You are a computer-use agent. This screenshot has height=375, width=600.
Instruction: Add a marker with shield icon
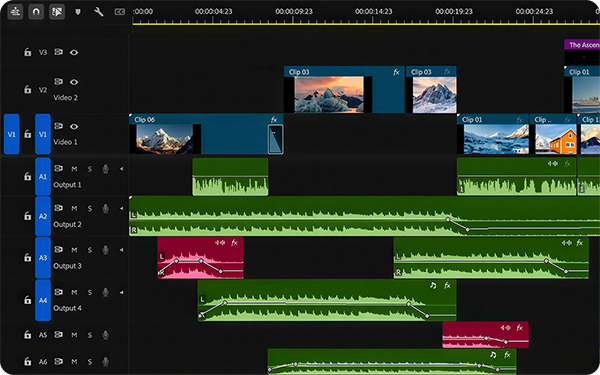[78, 12]
